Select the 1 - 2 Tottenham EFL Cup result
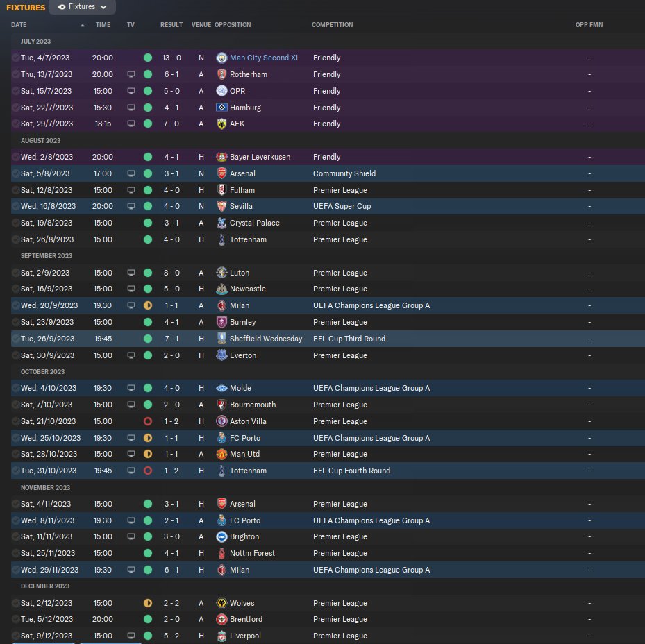This screenshot has height=644, width=645. coord(171,471)
